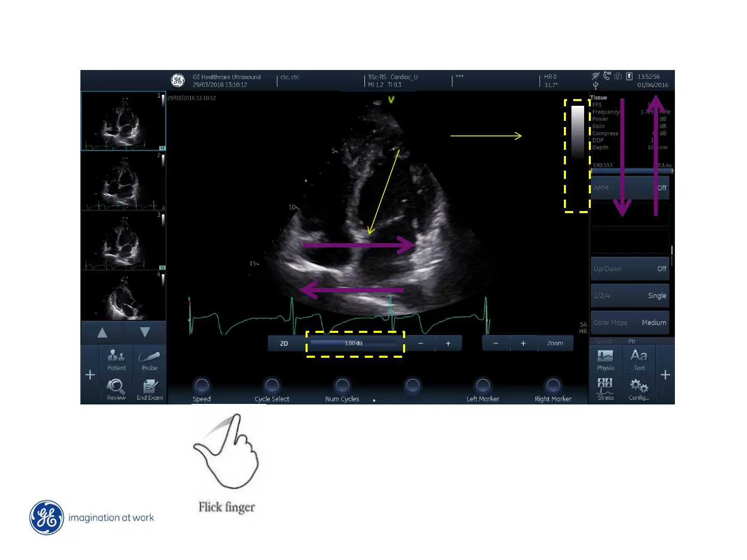Click the patient name 'ctc, ctc'
This screenshot has width=747, height=560.
pos(289,77)
